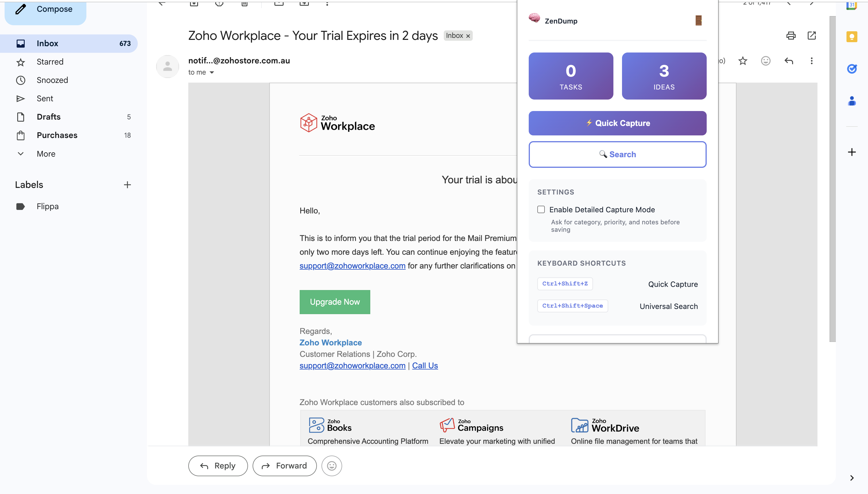Viewport: 868px width, 494px height.
Task: Add emoji reaction beside Forward button
Action: click(x=331, y=466)
